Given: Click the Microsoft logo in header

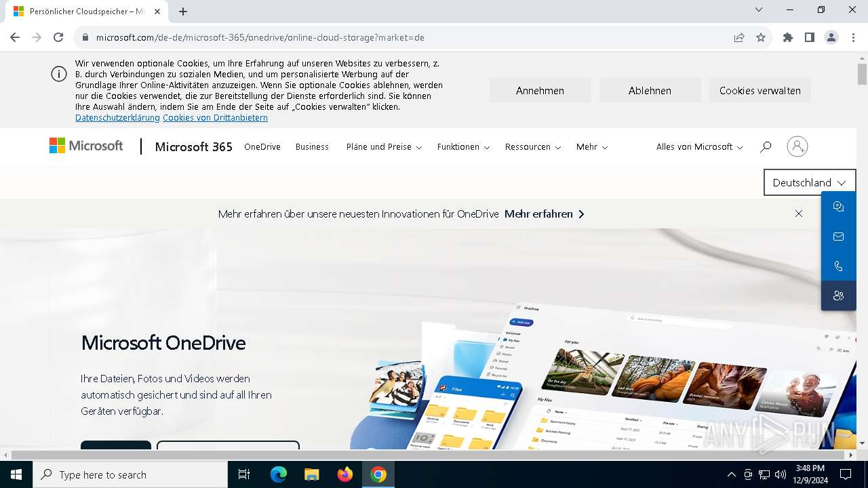Looking at the screenshot, I should (86, 146).
